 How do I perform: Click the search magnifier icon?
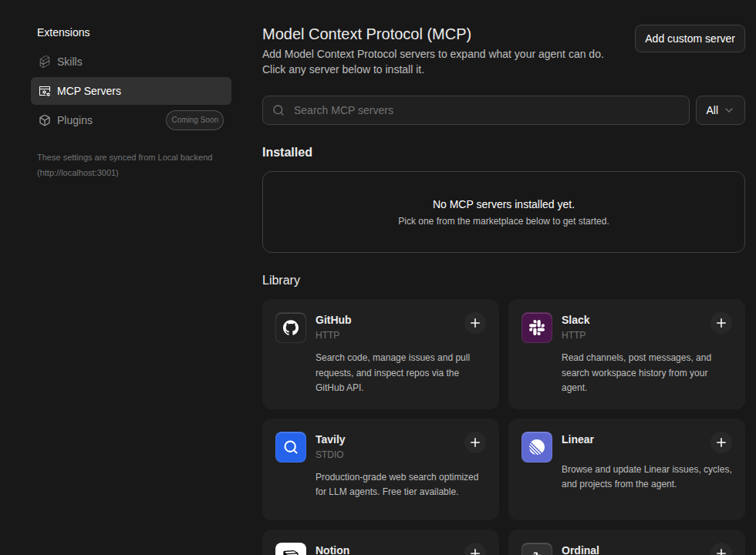pos(278,110)
